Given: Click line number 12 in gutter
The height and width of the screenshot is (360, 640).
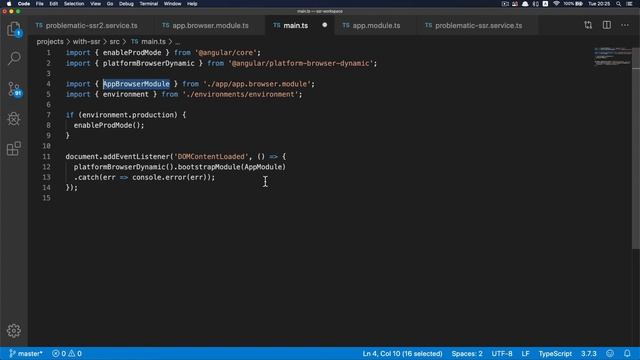Looking at the screenshot, I should [47, 167].
